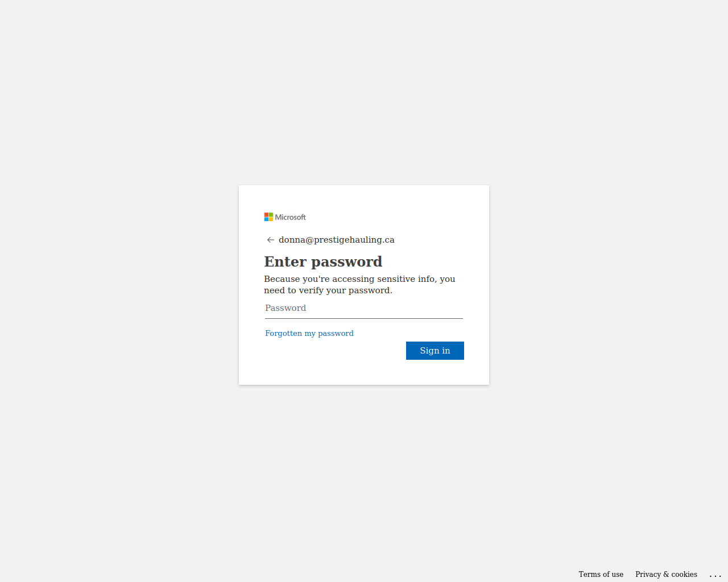Click the "Enter password" heading
This screenshot has width=728, height=582.
pyautogui.click(x=323, y=261)
